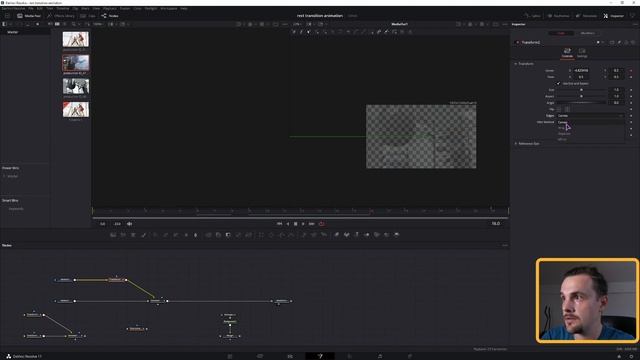Add a Matte Control node from the toolbar
This screenshot has height=360, width=640.
pos(228,235)
